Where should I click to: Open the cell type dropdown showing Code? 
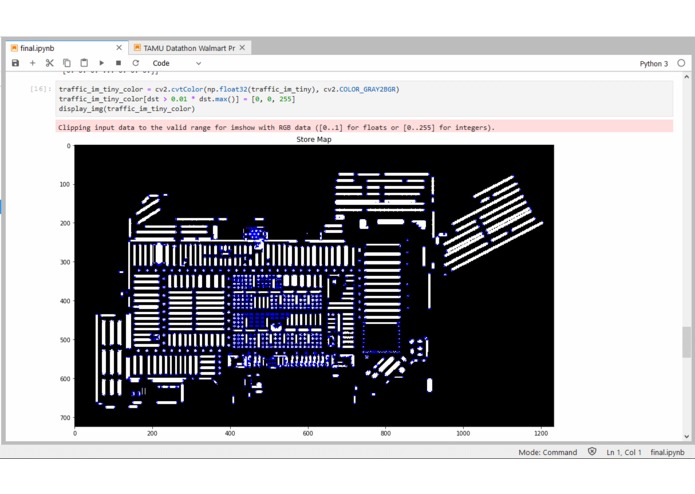[176, 63]
